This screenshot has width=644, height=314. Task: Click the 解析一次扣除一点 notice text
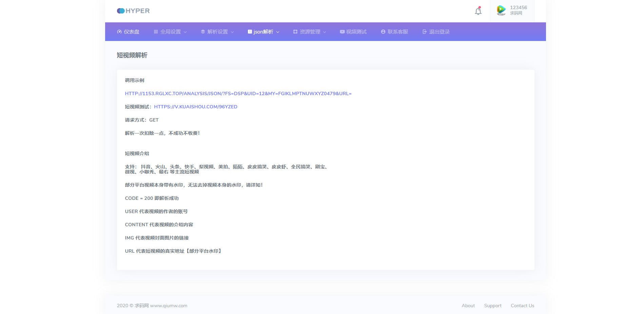162,133
